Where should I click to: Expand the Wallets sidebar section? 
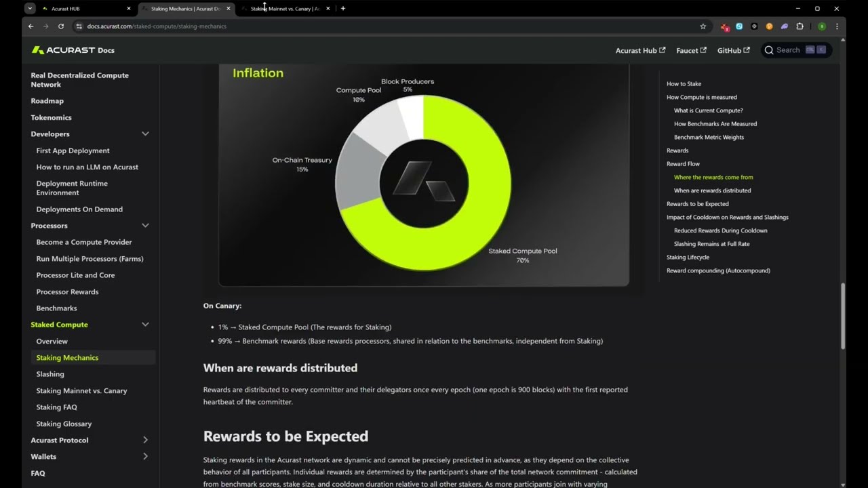(x=145, y=457)
